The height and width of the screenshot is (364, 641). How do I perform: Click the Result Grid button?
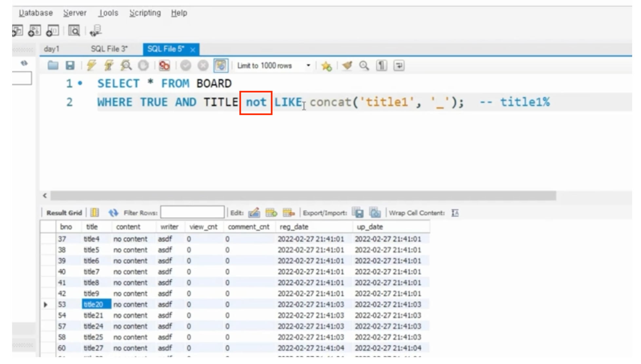(64, 213)
